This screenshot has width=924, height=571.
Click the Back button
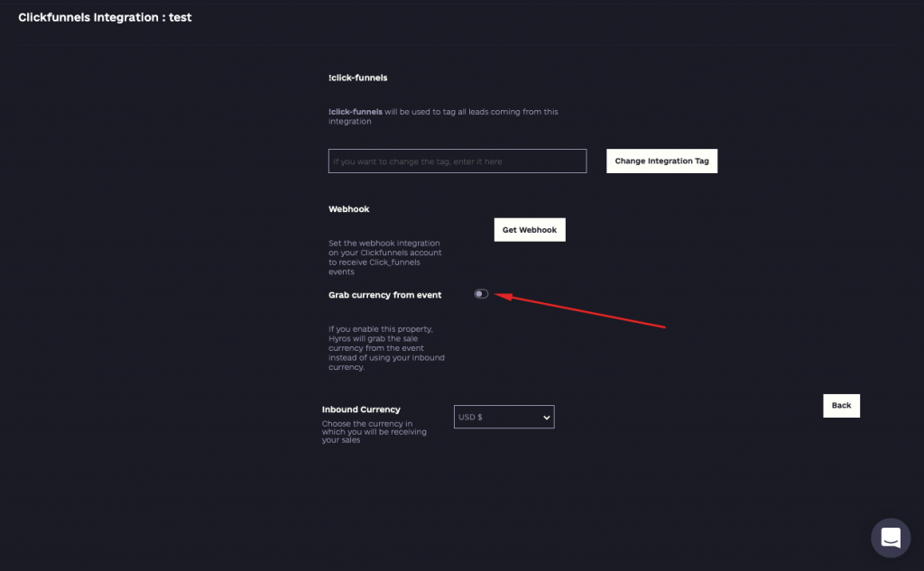pos(841,405)
